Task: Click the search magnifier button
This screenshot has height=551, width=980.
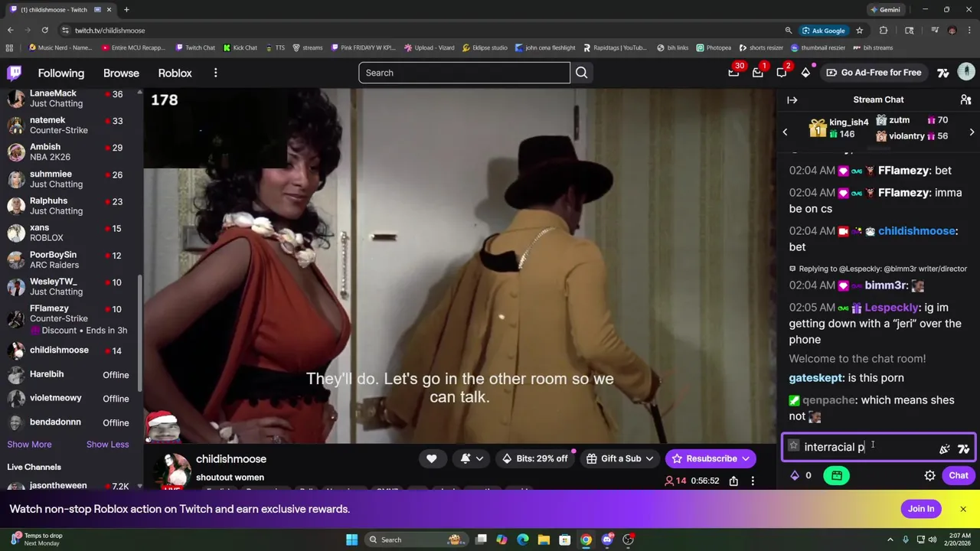Action: pos(581,73)
